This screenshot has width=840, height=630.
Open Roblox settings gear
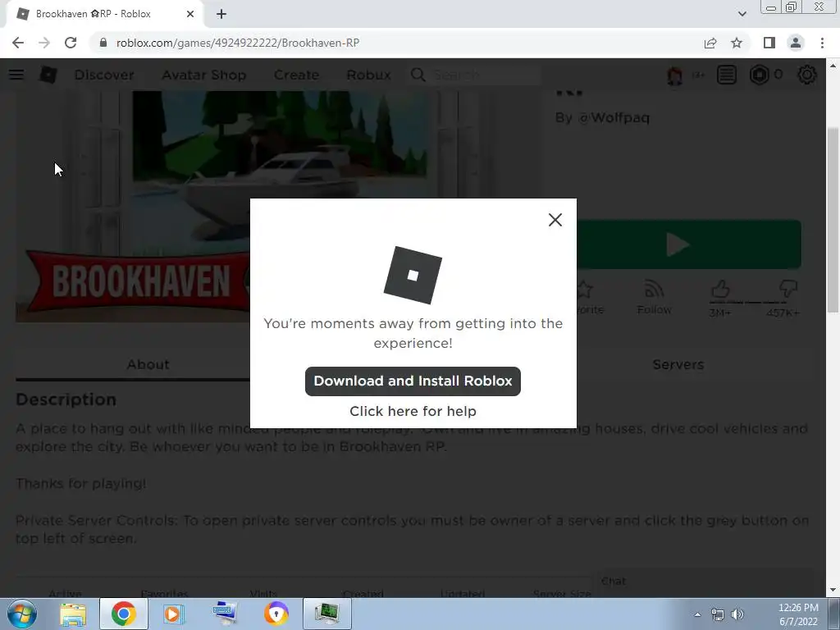coord(807,75)
